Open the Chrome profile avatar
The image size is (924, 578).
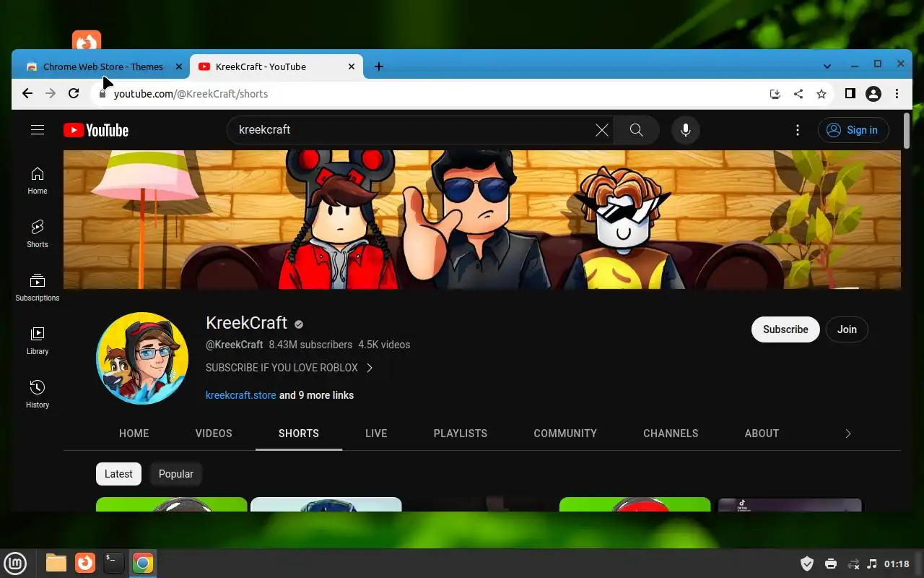[873, 93]
